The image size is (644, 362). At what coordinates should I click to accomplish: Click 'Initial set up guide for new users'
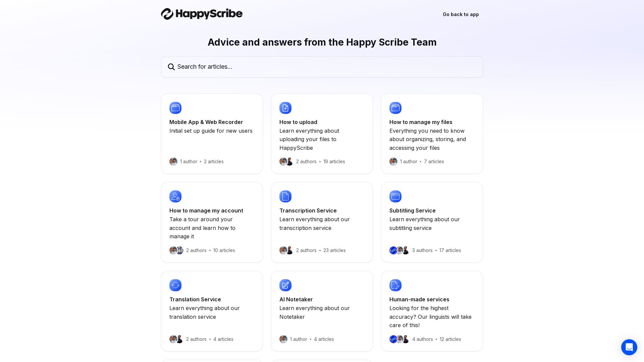pos(211,131)
